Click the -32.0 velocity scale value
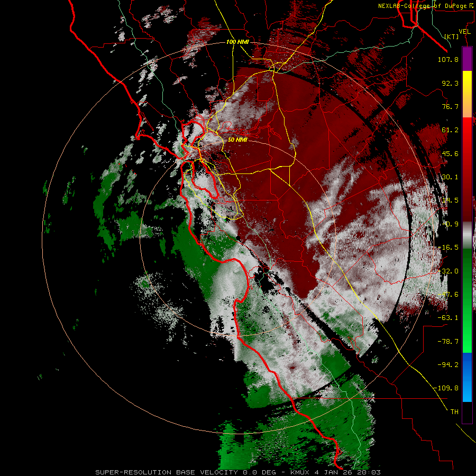Image resolution: width=476 pixels, height=476 pixels. [448, 271]
